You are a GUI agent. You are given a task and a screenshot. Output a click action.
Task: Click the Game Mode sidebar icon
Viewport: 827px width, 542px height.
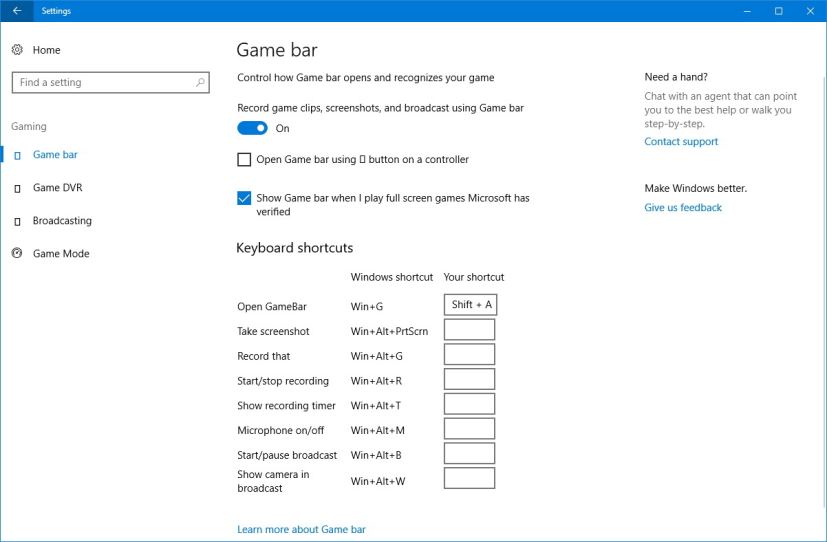[17, 254]
